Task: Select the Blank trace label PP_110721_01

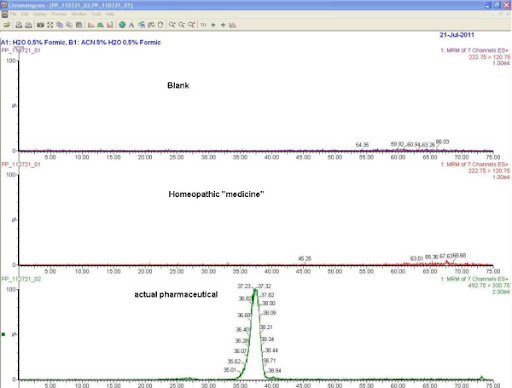Action: [21, 50]
